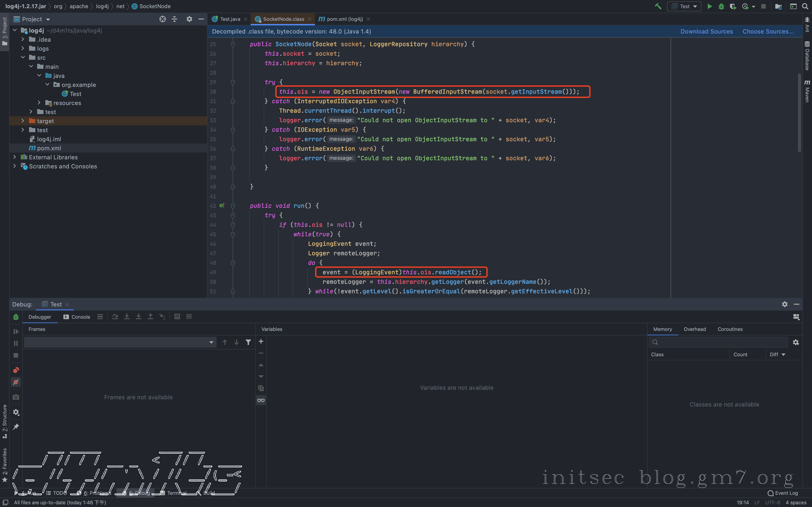Toggle frames filter funnel icon
The height and width of the screenshot is (507, 812).
pyautogui.click(x=248, y=342)
